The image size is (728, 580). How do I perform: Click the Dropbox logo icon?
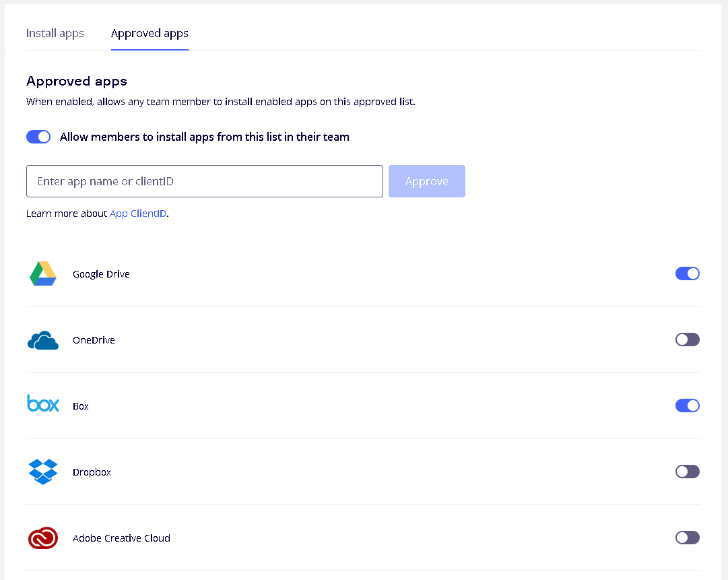(x=43, y=472)
